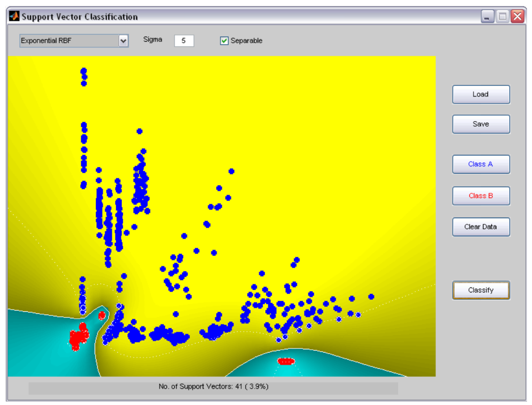Choose Class B point mode
This screenshot has width=532, height=405.
[481, 196]
